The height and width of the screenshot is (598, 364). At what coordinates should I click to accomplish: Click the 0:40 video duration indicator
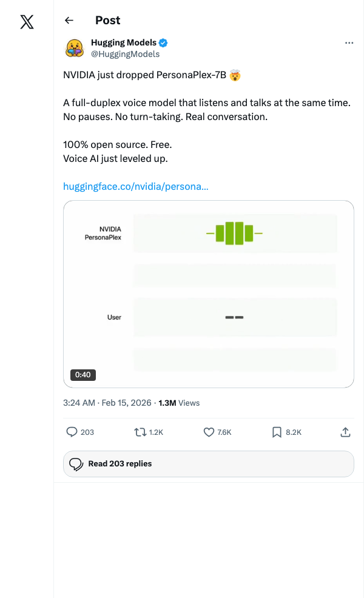click(83, 375)
